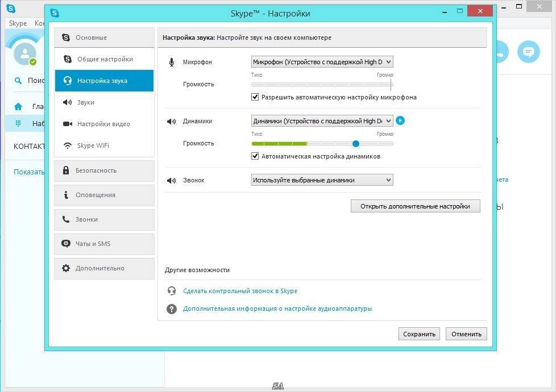This screenshot has height=392, width=556.
Task: Open the Звонок device dropdown
Action: coord(322,180)
